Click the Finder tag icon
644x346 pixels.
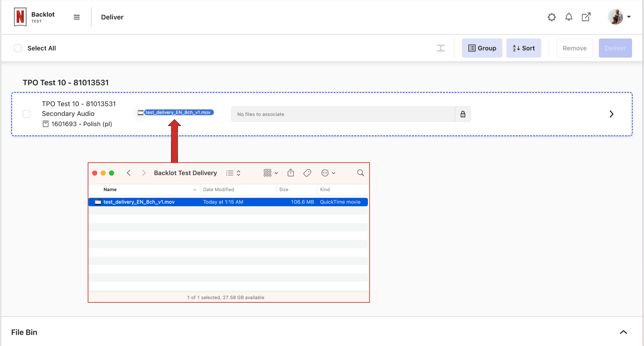point(307,173)
